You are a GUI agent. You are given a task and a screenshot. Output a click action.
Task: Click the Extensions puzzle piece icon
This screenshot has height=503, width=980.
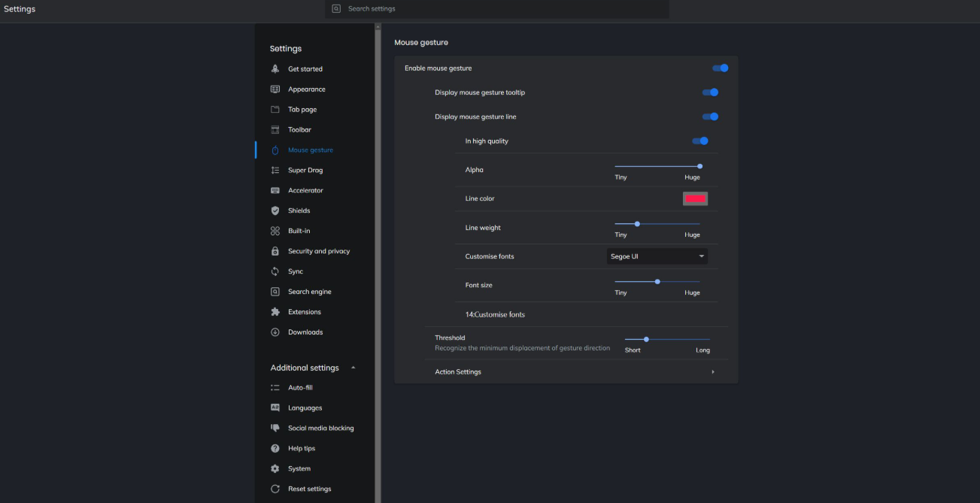pyautogui.click(x=275, y=312)
